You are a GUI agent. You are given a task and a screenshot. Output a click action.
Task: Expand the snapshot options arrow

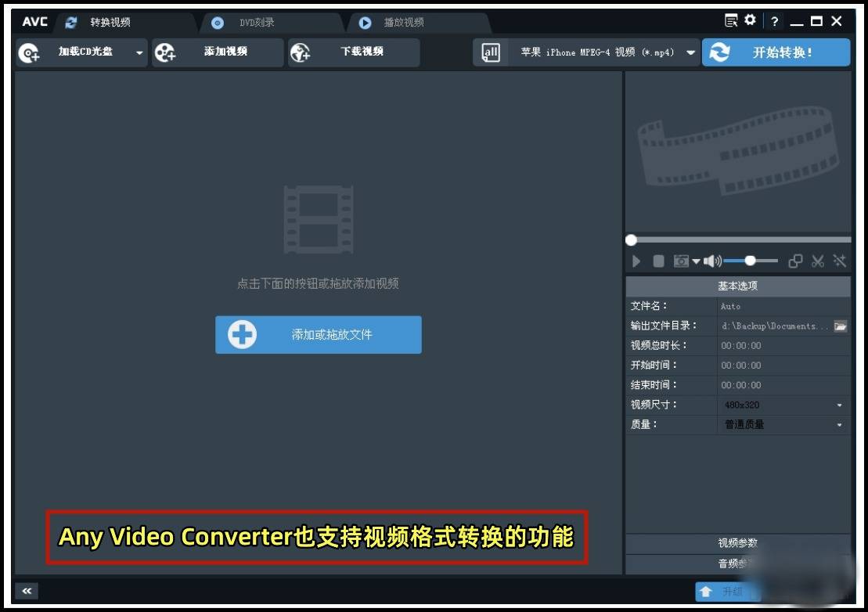click(x=697, y=261)
